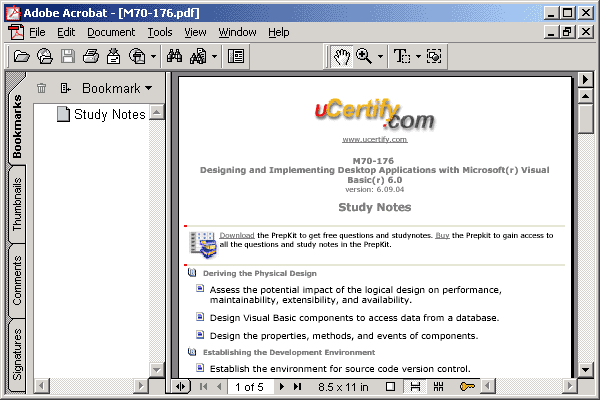Open the Bookmark options dropdown

pyautogui.click(x=117, y=88)
